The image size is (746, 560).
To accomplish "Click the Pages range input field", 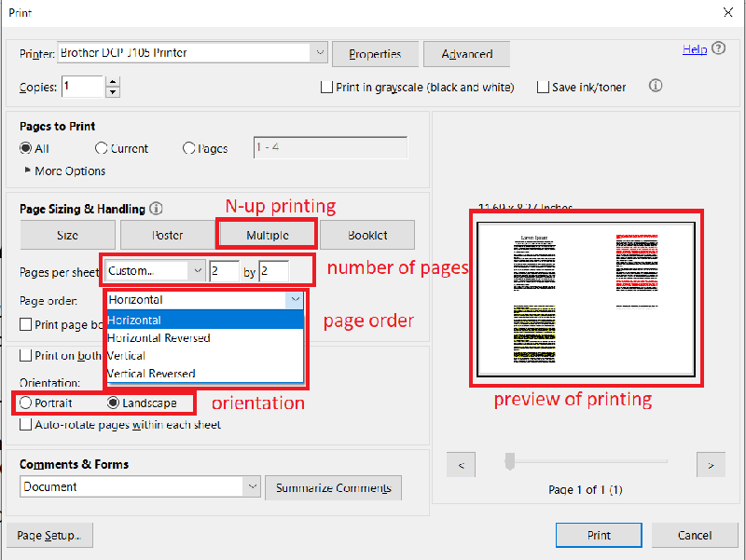I will tap(330, 148).
